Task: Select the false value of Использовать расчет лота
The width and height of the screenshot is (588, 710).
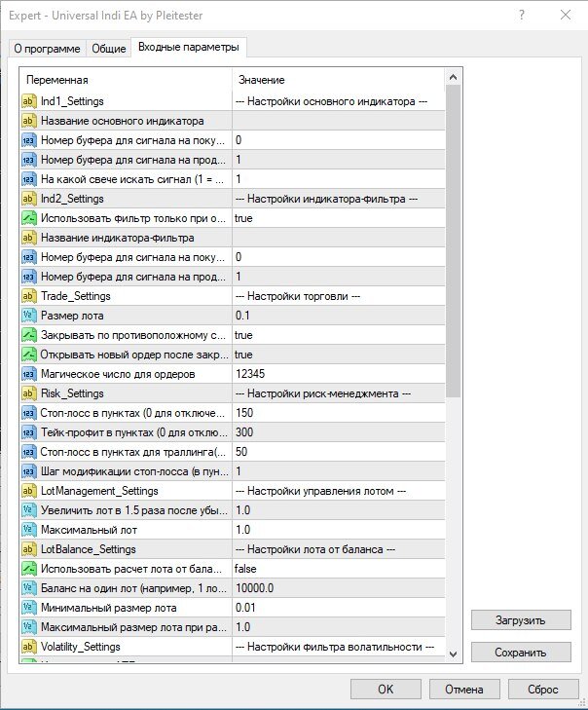Action: tap(245, 569)
